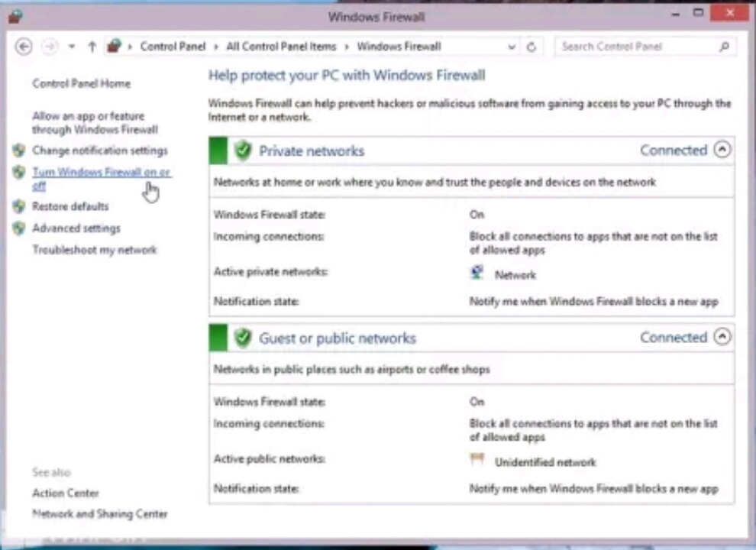Viewport: 756px width, 550px height.
Task: Click the Forward arrow navigation button
Action: [49, 47]
